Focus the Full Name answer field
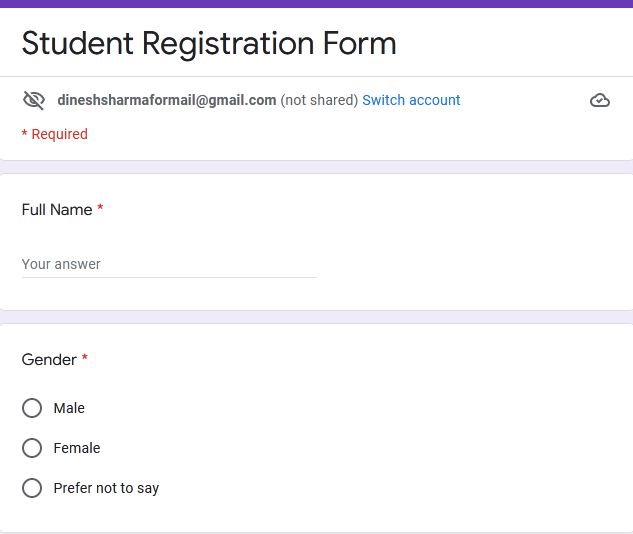This screenshot has width=633, height=534. tap(169, 264)
